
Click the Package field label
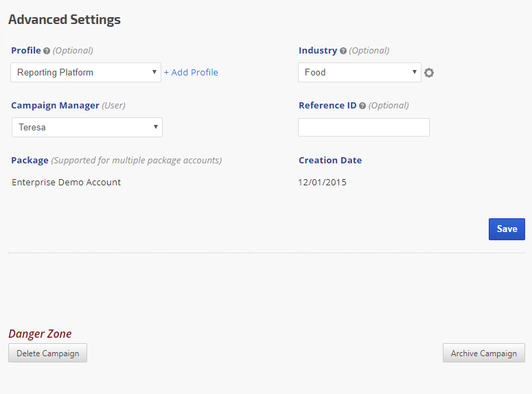[x=30, y=161]
